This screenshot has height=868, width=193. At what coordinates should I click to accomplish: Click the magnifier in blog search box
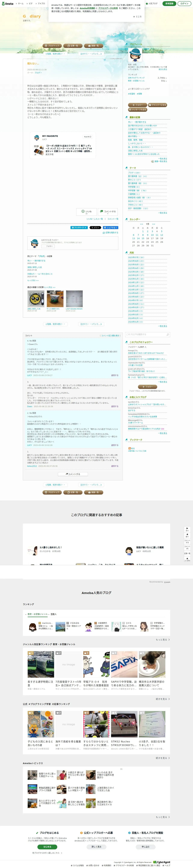coord(168,335)
